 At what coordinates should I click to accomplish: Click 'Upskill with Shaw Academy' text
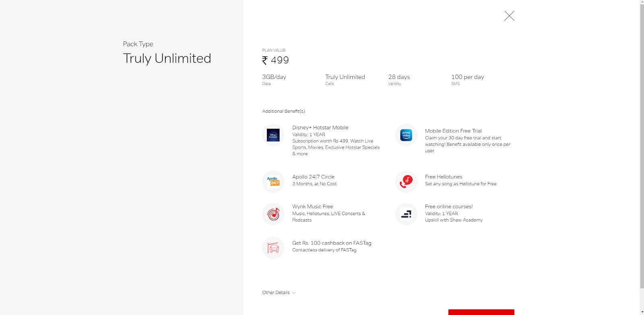tap(454, 220)
